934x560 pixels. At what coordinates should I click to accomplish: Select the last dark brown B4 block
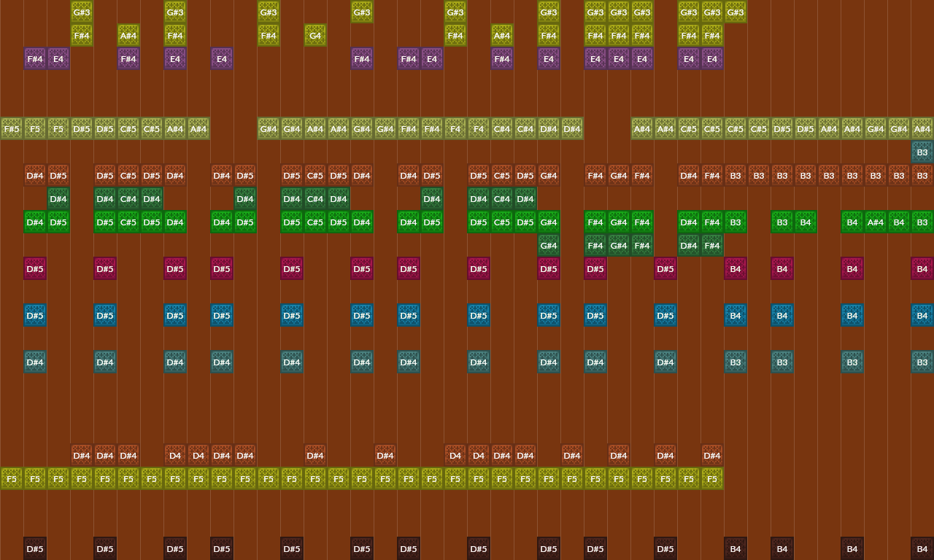tap(922, 549)
